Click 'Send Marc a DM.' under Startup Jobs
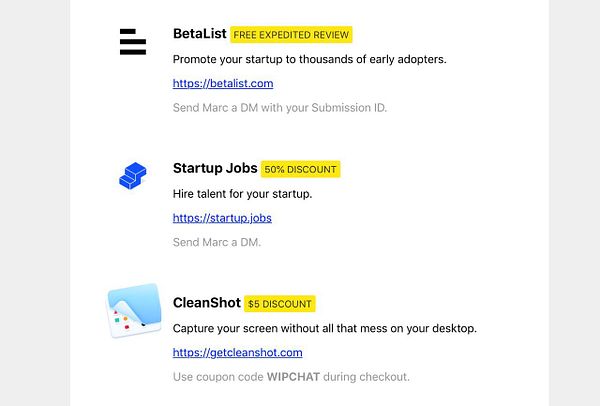 [216, 242]
